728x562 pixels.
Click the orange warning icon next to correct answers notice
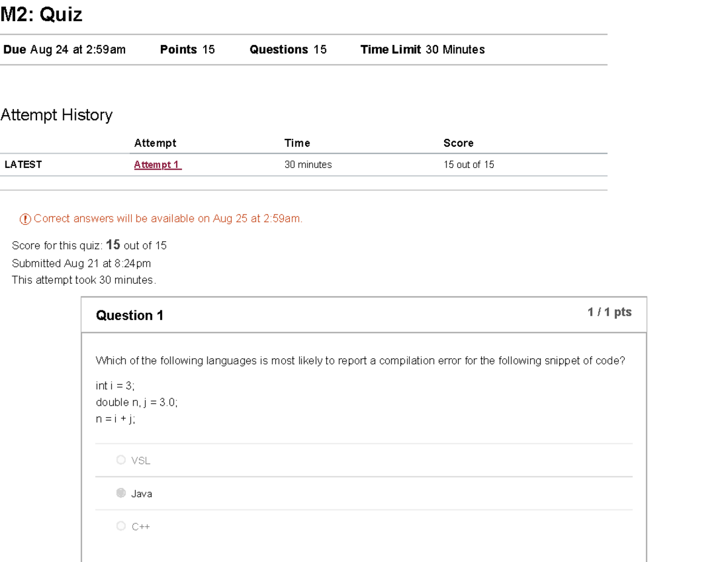tap(25, 218)
